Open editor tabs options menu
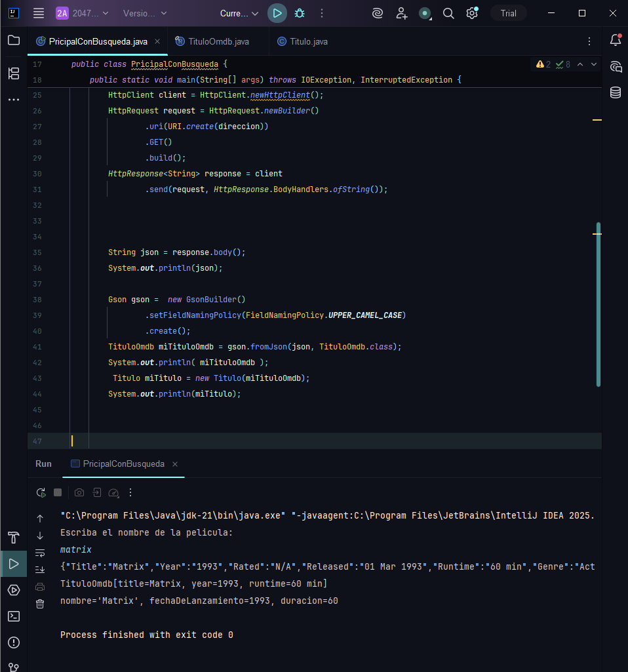Image resolution: width=628 pixels, height=672 pixels. (589, 41)
